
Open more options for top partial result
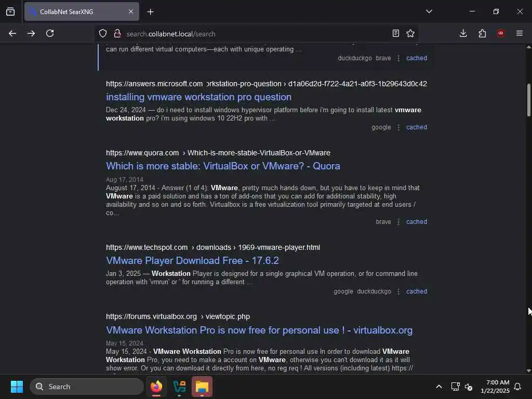398,58
